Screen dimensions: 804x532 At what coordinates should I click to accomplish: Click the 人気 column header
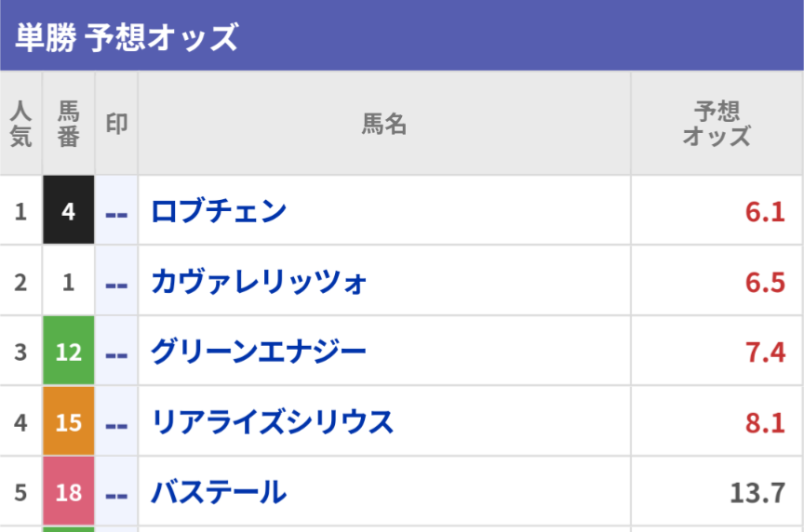pos(20,124)
